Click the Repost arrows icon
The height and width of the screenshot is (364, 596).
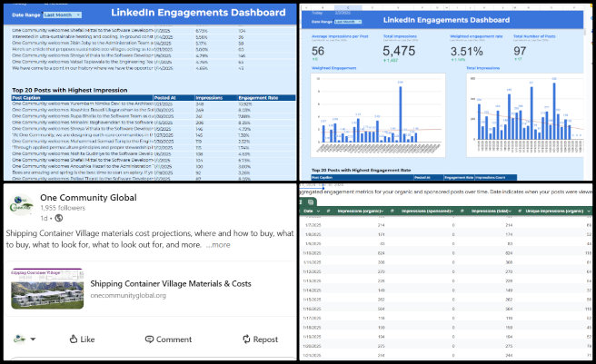(x=247, y=339)
